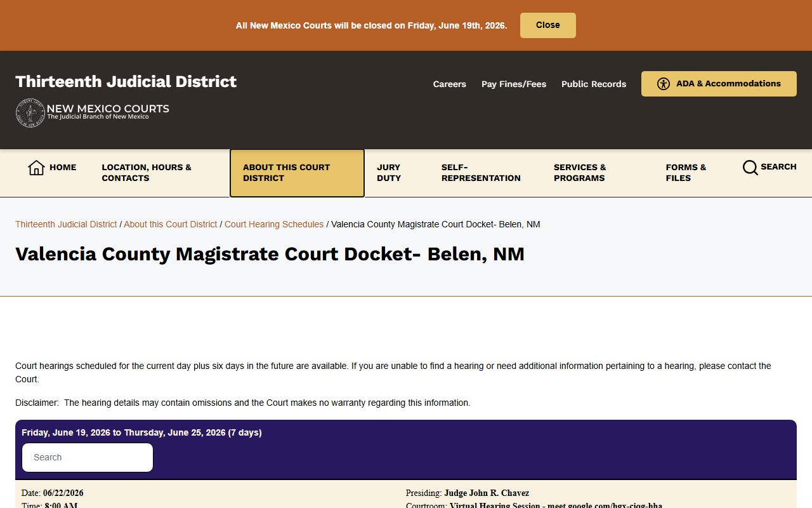The width and height of the screenshot is (812, 508).
Task: Click the Thirteenth Judicial District site title
Action: pos(126,81)
